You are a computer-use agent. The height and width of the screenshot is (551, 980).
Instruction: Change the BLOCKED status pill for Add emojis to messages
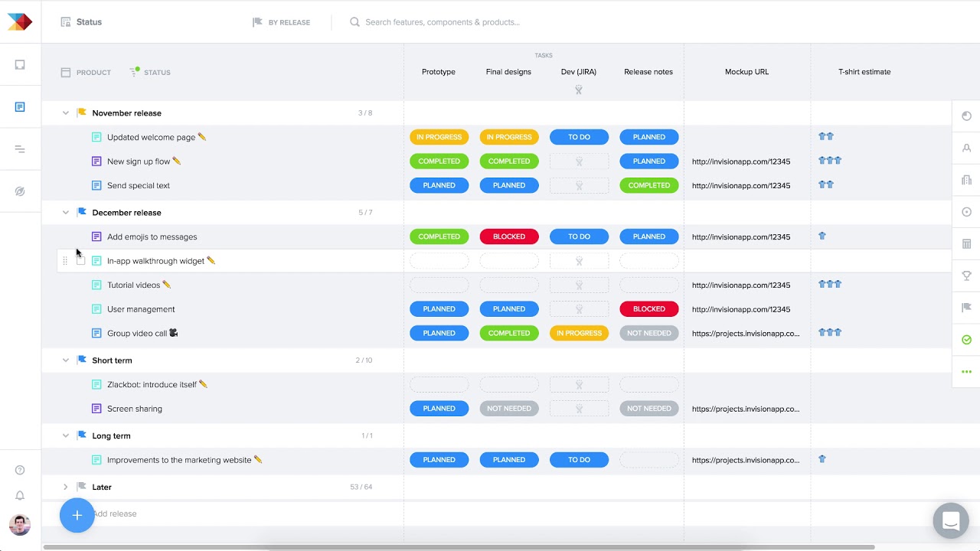click(509, 236)
